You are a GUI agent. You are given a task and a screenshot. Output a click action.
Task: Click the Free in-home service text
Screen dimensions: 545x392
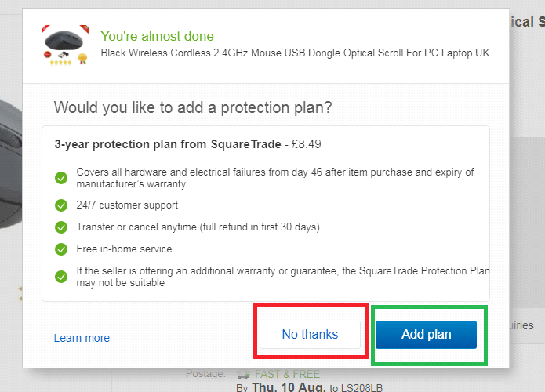click(x=123, y=249)
